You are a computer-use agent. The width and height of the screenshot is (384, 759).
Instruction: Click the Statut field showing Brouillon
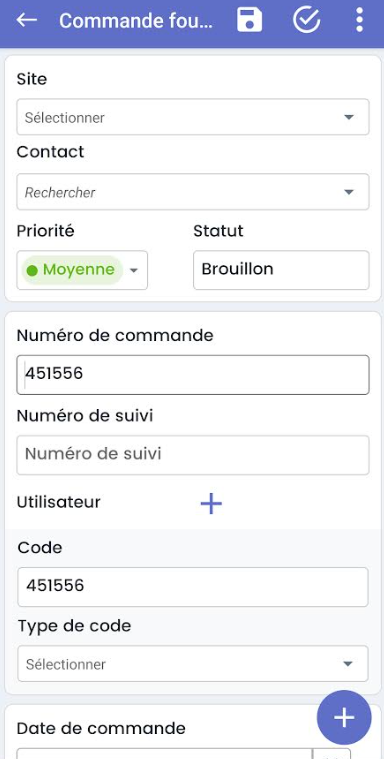click(x=281, y=270)
